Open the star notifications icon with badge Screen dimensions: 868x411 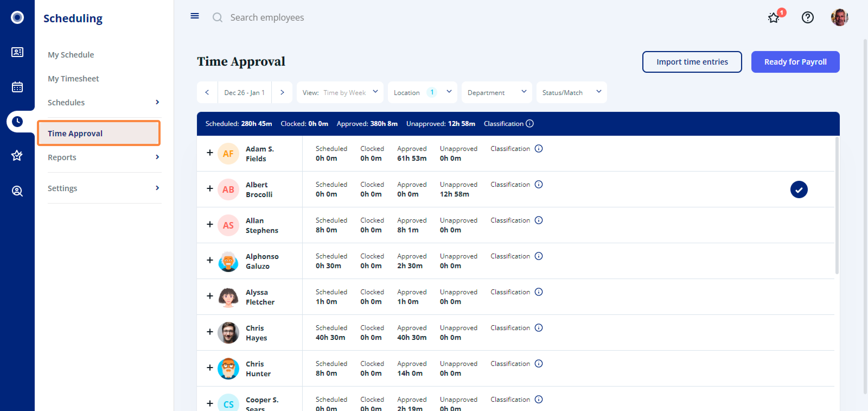[774, 18]
